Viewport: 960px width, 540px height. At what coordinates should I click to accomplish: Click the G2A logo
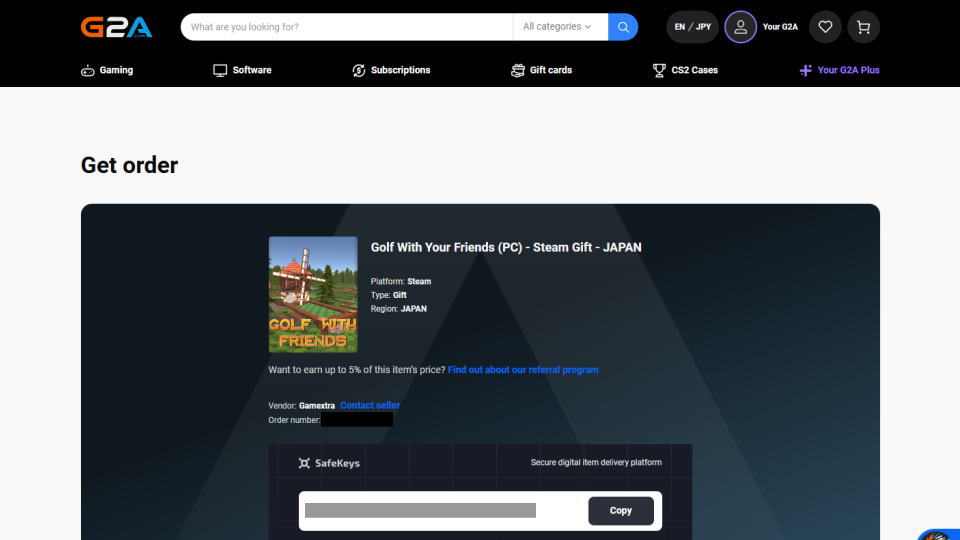(116, 27)
